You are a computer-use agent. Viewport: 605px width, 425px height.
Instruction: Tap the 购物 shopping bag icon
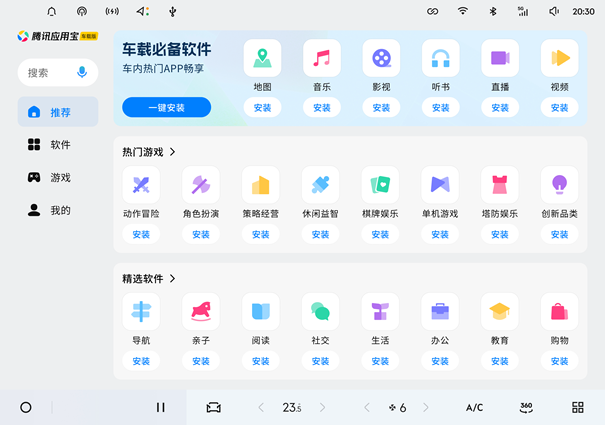[x=559, y=312]
